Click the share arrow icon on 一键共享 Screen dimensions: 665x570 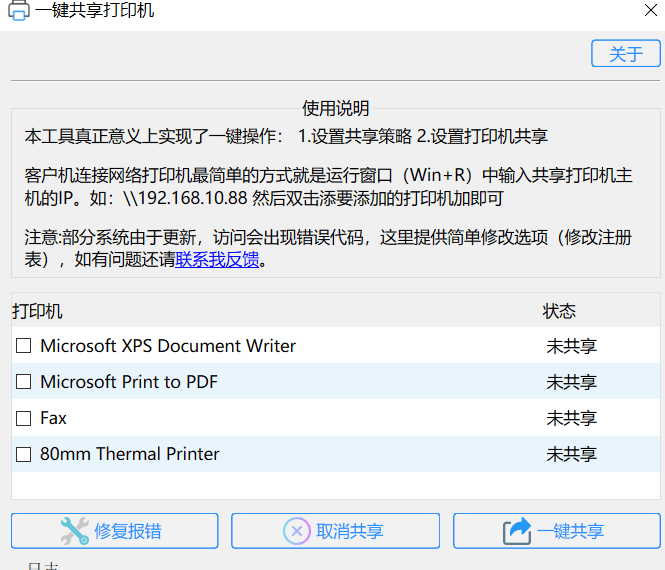(517, 531)
